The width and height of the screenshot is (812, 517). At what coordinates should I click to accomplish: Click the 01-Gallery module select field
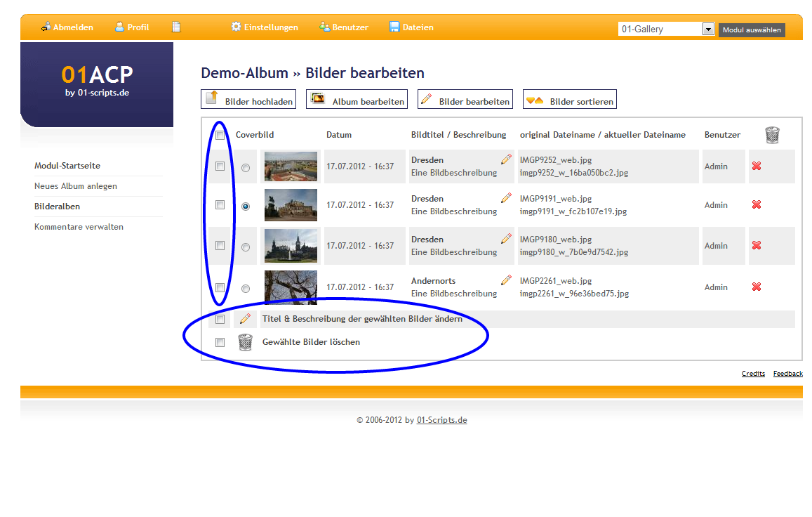(x=667, y=29)
